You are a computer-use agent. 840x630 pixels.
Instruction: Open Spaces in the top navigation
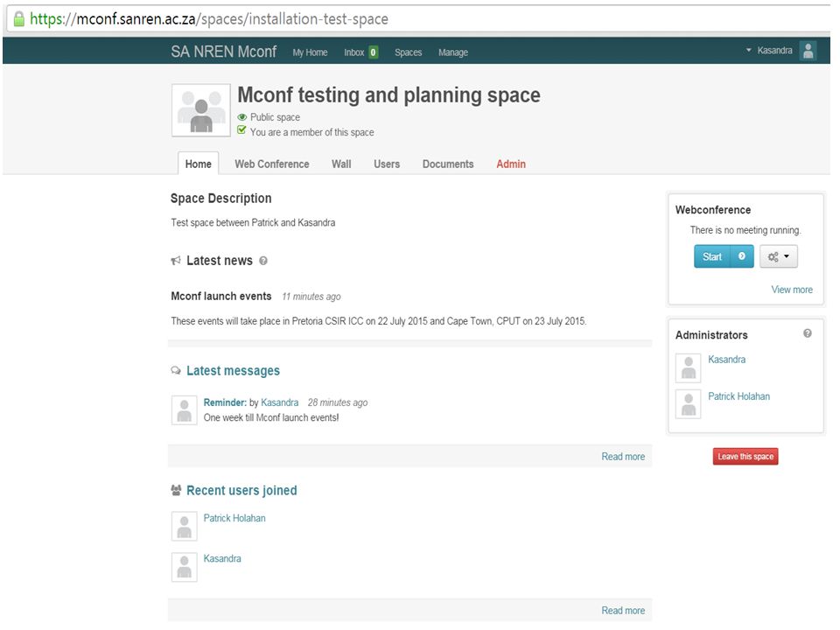[409, 52]
